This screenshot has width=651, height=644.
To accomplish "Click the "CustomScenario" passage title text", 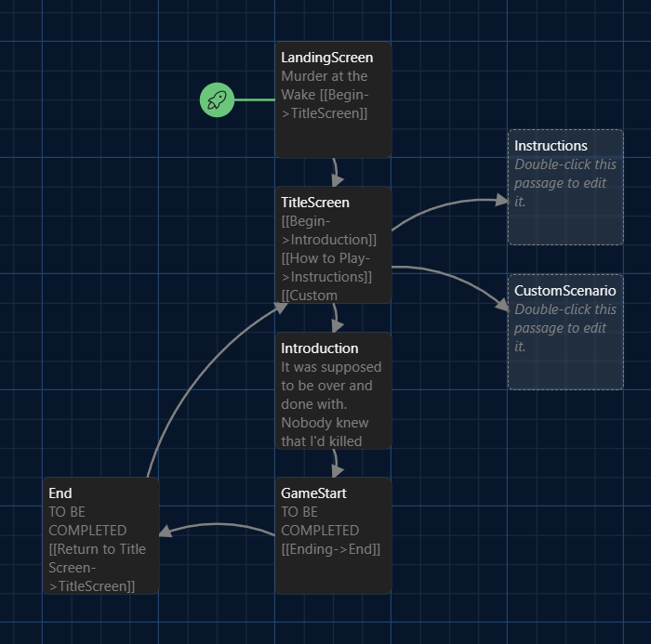I will coord(565,291).
